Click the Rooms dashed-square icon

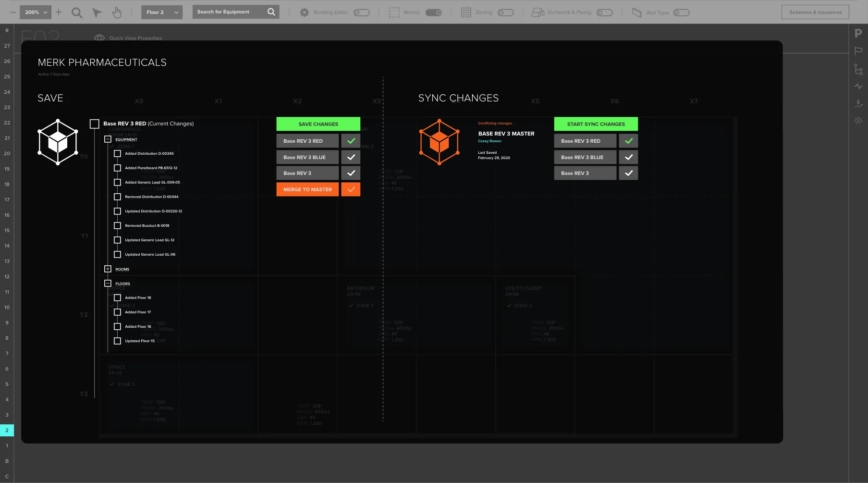pos(394,12)
